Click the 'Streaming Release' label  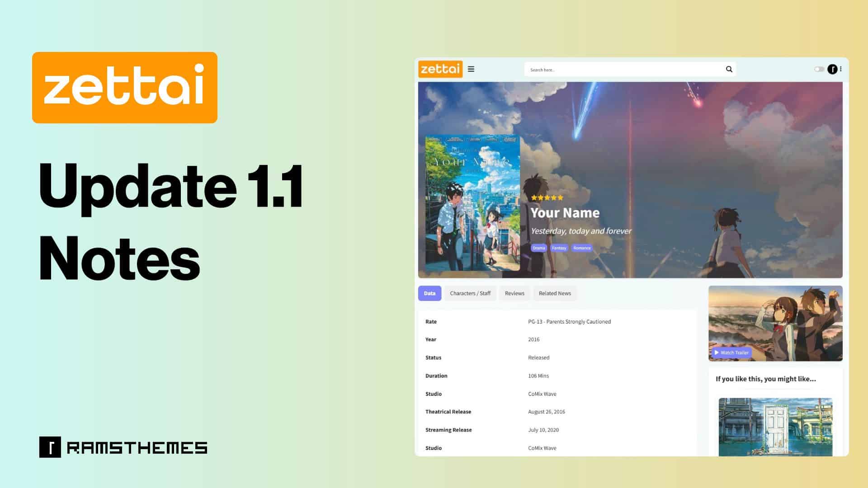click(448, 430)
